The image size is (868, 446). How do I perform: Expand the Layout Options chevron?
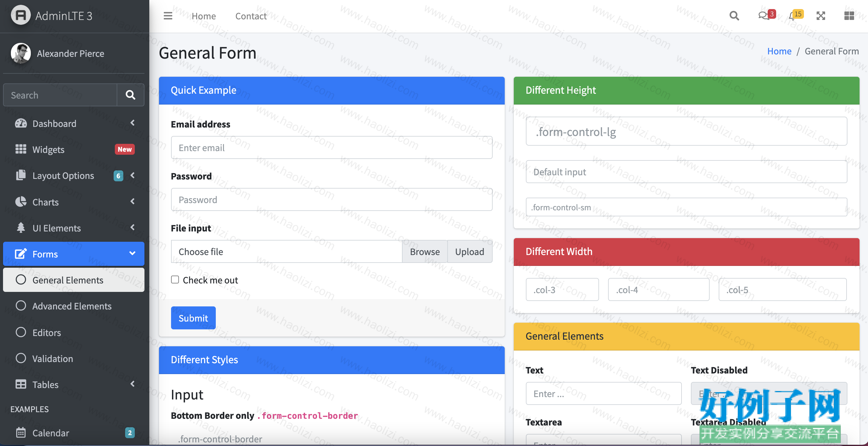132,175
